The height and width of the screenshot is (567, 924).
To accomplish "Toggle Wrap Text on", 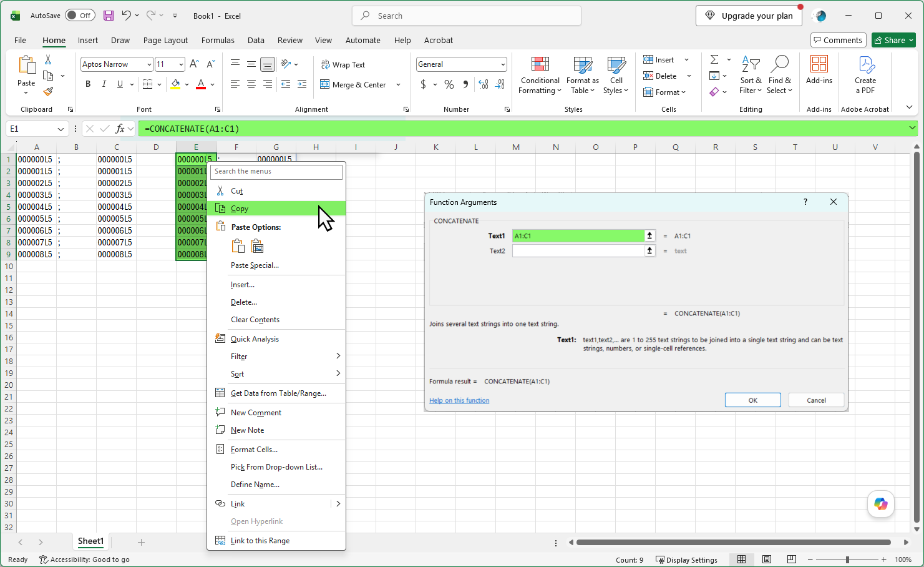I will tap(343, 64).
